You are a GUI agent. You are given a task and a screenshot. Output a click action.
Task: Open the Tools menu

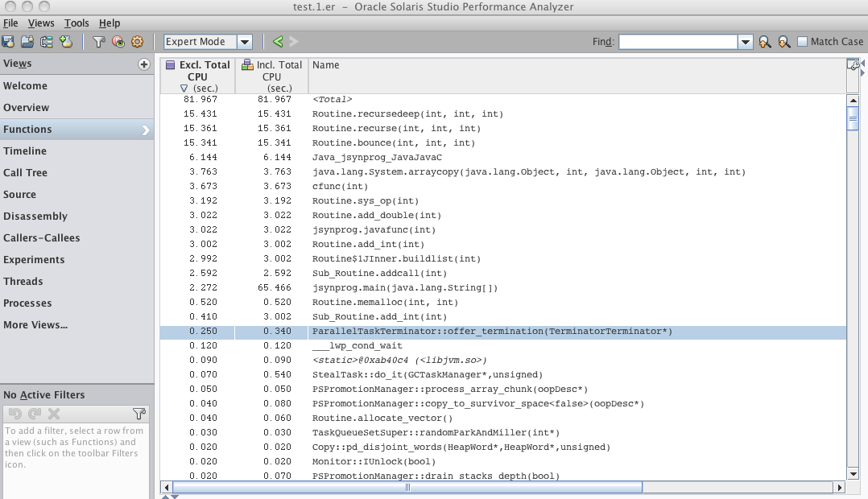pyautogui.click(x=76, y=23)
